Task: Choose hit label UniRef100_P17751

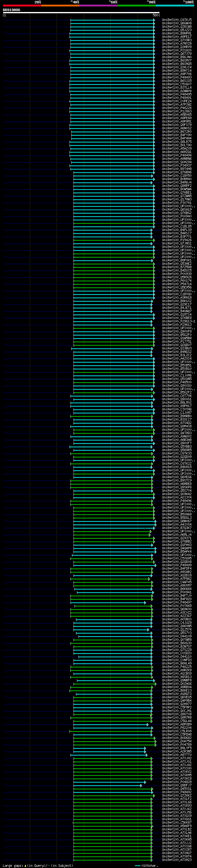Action: point(177,342)
